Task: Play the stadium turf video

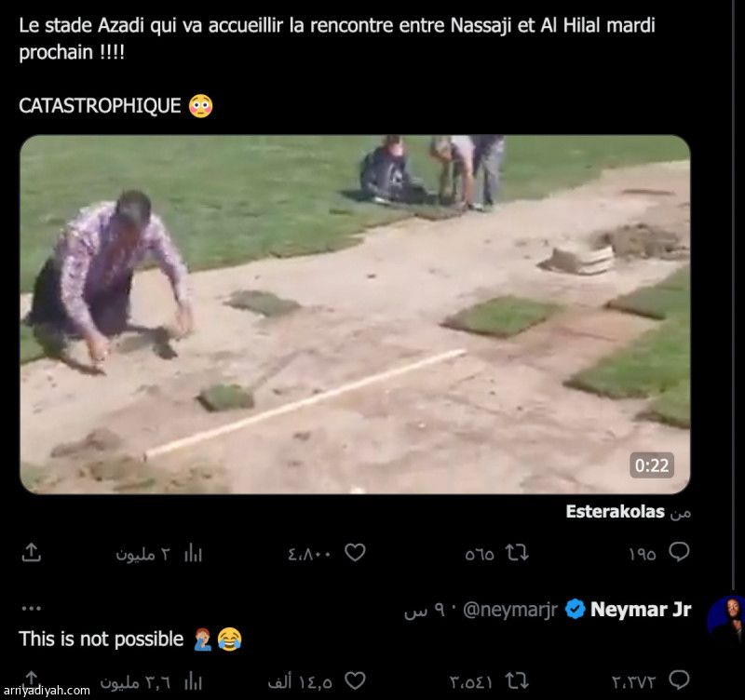Action: pyautogui.click(x=355, y=314)
